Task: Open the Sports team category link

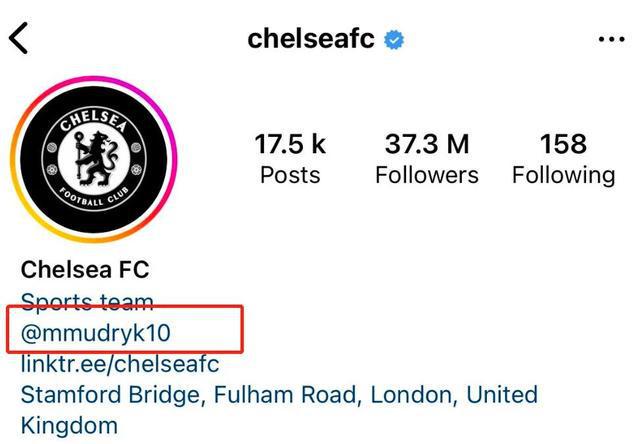Action: [88, 301]
